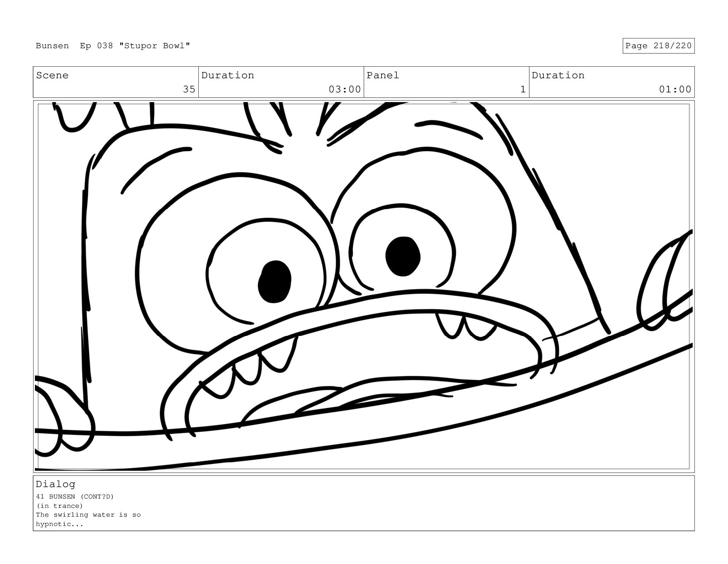This screenshot has width=728, height=564.
Task: Click the storyboard drawing of the character's face
Action: coord(364,286)
